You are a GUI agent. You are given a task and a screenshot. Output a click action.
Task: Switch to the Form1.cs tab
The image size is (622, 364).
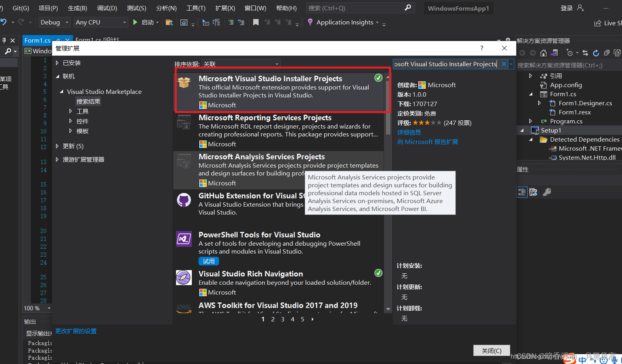tap(37, 40)
